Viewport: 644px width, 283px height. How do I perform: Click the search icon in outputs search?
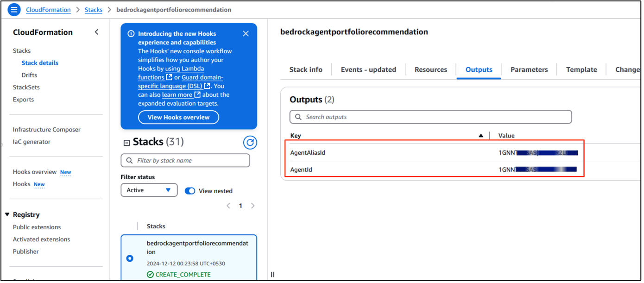298,117
